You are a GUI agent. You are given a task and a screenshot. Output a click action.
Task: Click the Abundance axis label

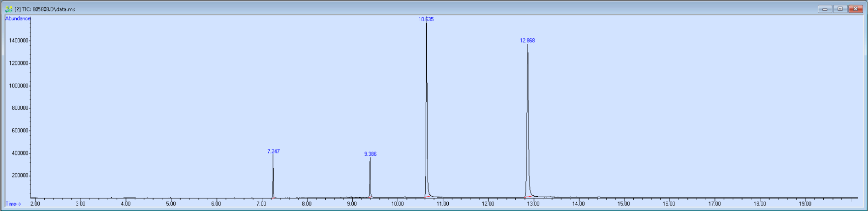coord(18,19)
